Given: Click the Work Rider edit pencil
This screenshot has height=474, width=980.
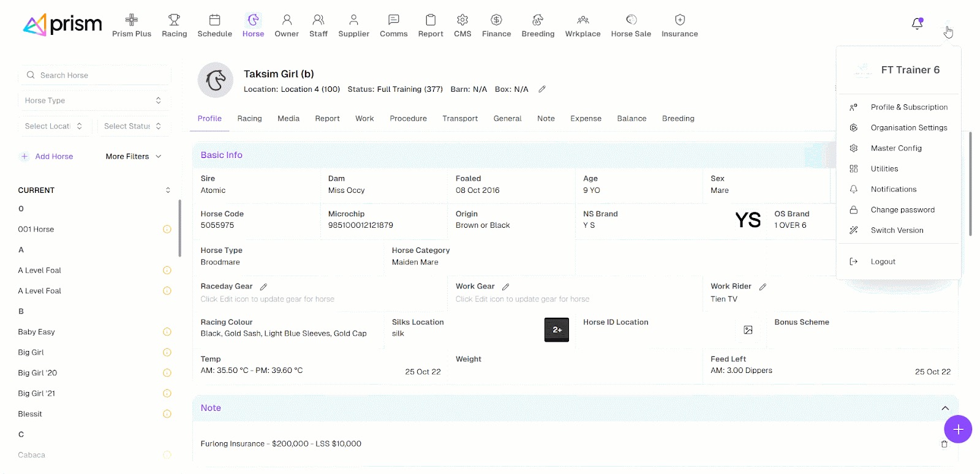Looking at the screenshot, I should coord(763,287).
